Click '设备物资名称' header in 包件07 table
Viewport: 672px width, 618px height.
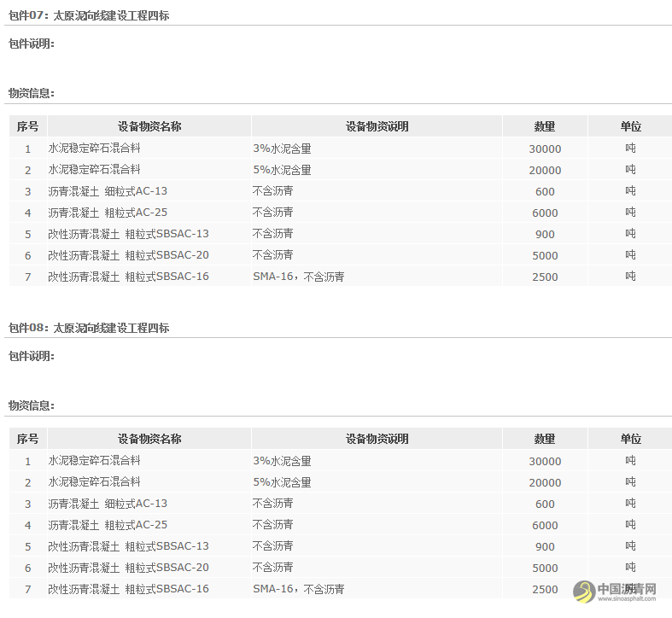(149, 126)
